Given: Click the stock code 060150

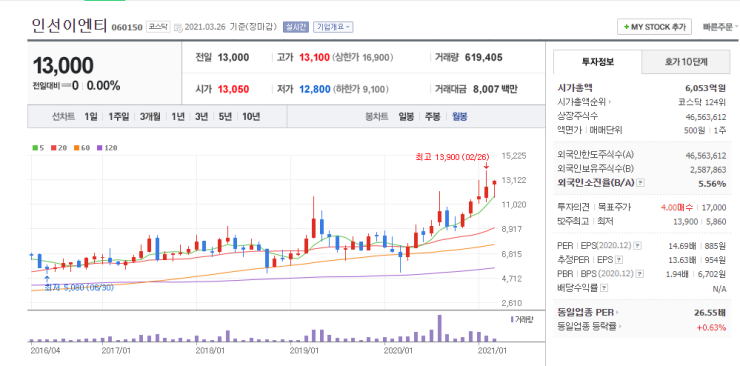Looking at the screenshot, I should point(126,27).
